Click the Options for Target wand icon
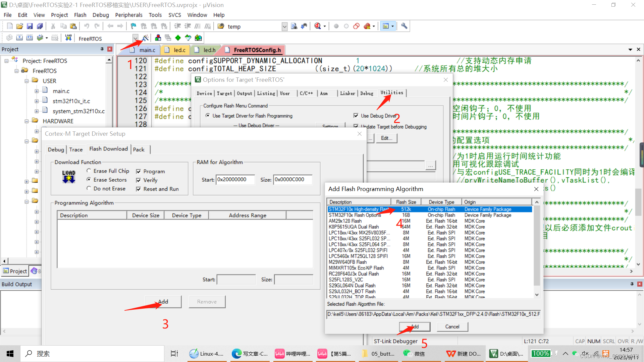The width and height of the screenshot is (644, 362). pyautogui.click(x=146, y=38)
